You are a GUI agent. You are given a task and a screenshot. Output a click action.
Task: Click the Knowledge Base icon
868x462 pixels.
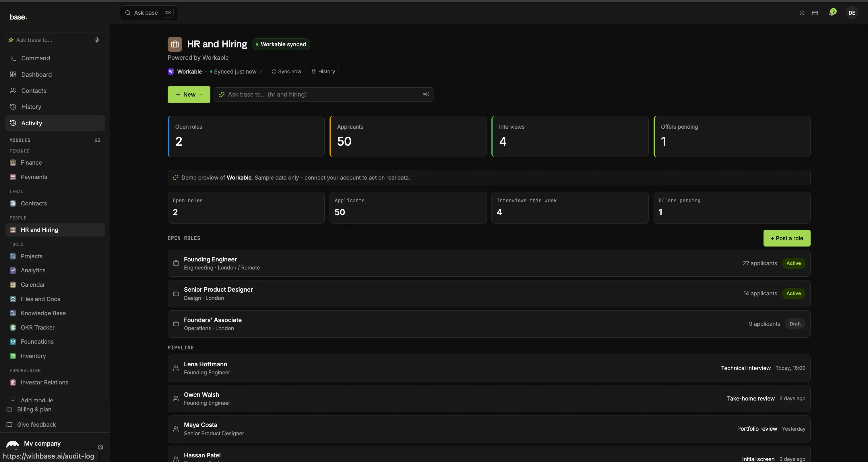coord(13,313)
